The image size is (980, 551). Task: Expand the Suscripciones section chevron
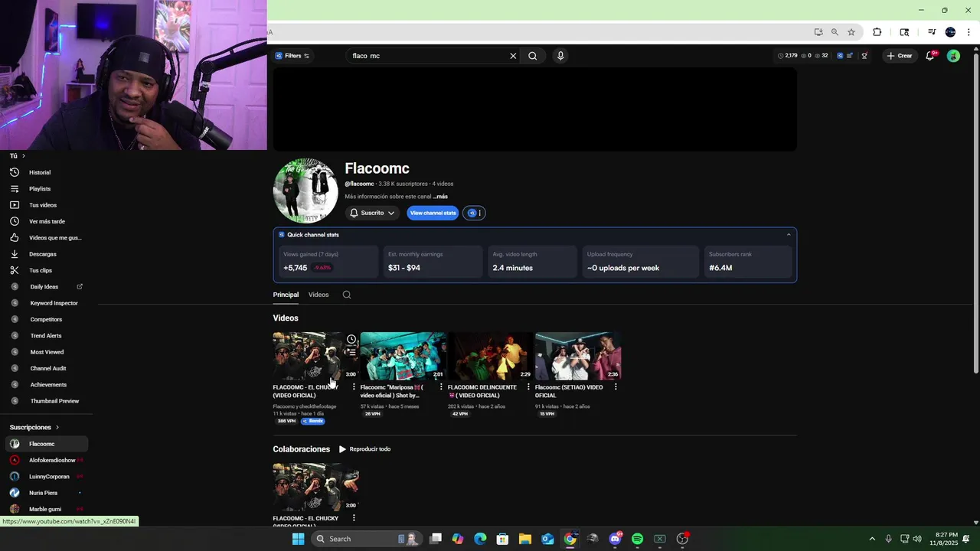point(57,427)
